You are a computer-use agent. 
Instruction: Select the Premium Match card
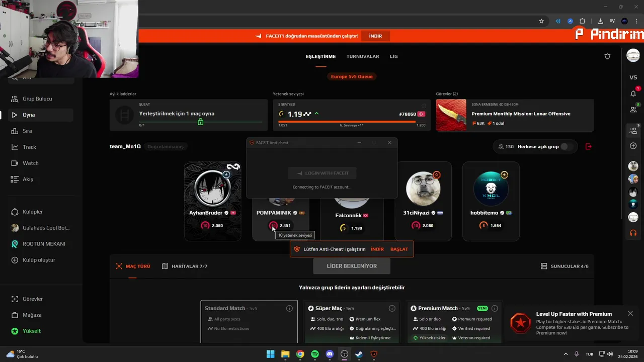[454, 322]
